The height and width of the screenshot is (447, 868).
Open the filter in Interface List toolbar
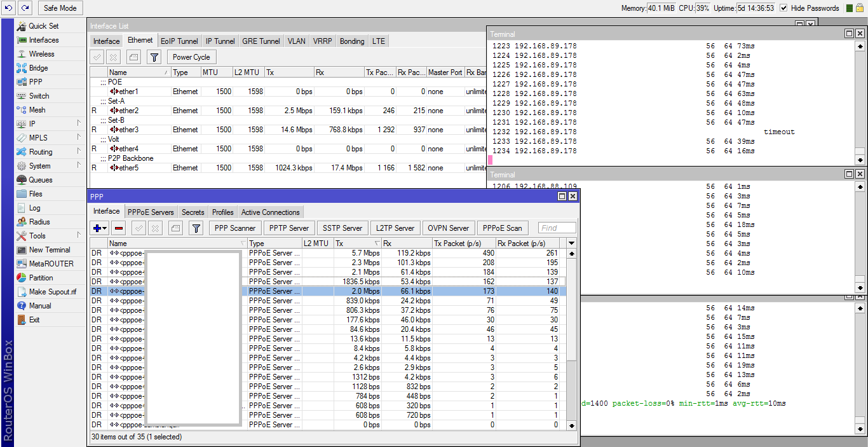154,57
